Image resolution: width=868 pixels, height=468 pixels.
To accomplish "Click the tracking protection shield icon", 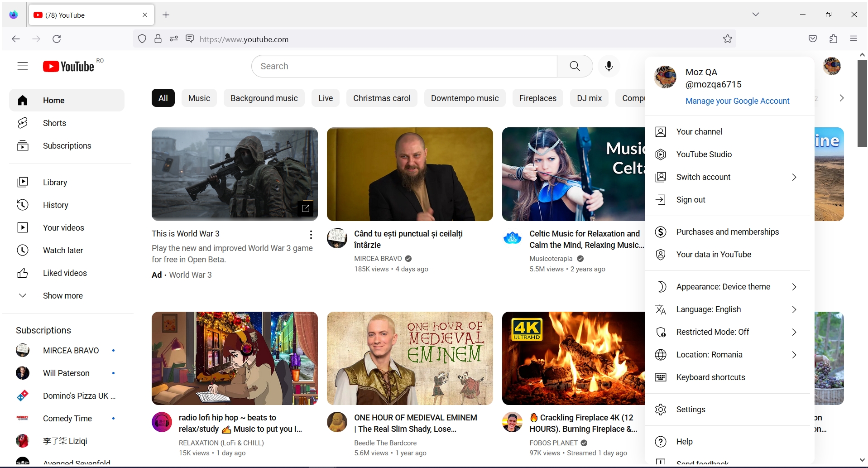I will pos(142,39).
